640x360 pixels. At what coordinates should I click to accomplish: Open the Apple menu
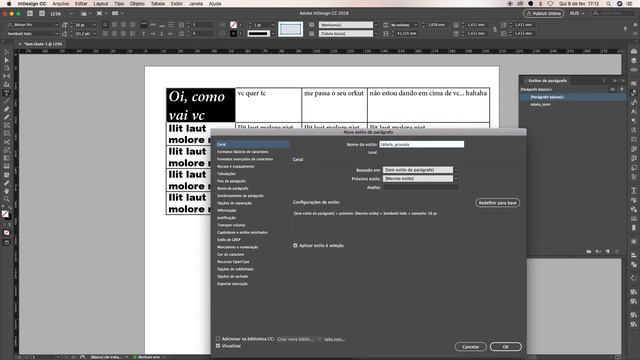9,4
